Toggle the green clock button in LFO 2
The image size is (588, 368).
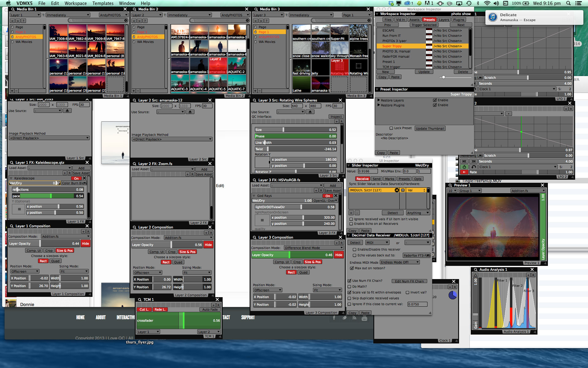tap(464, 167)
